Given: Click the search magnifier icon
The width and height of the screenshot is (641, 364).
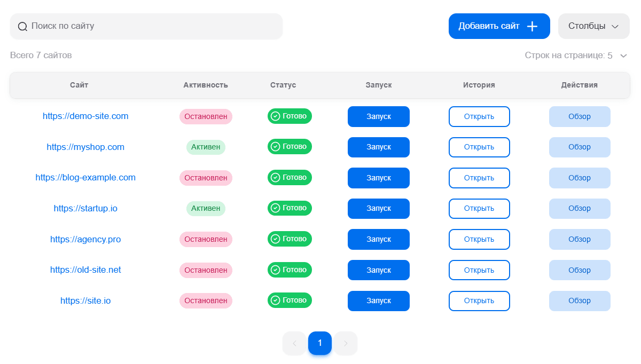Looking at the screenshot, I should pyautogui.click(x=22, y=27).
